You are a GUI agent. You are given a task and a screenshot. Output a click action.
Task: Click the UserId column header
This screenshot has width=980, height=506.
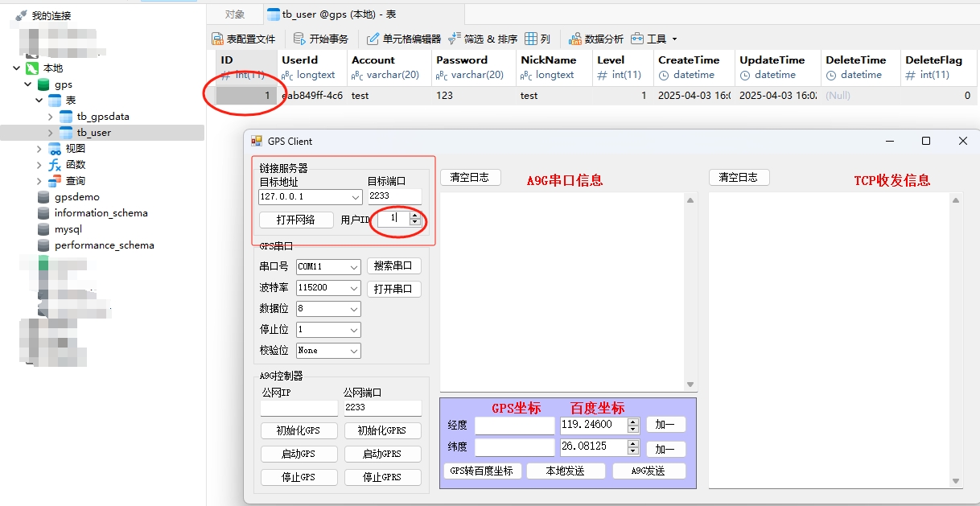click(x=311, y=67)
